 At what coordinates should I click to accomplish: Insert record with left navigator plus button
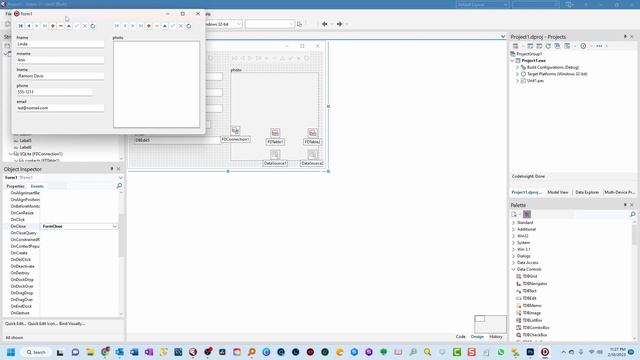[x=53, y=26]
